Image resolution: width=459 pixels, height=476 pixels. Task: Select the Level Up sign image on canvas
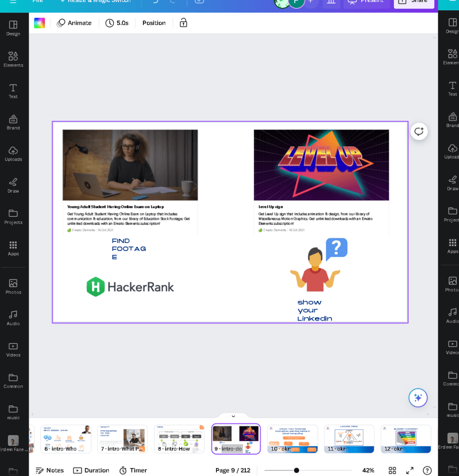(x=321, y=165)
